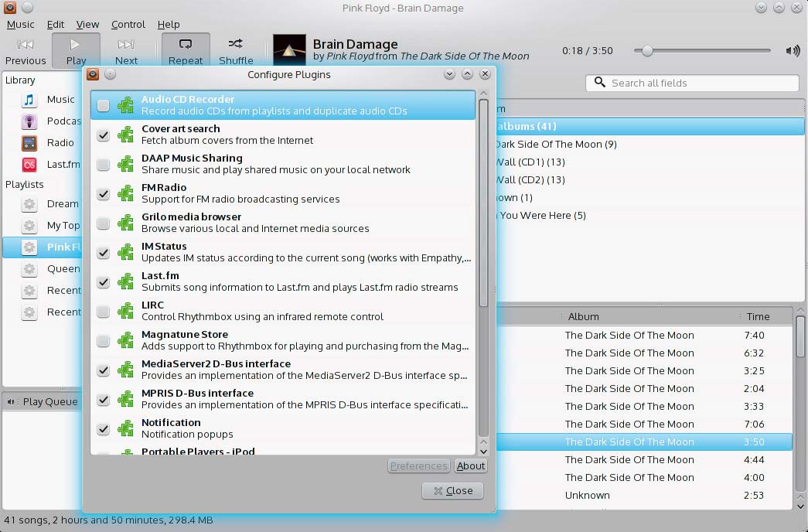Viewport: 808px width, 532px height.
Task: Click the Cover art search puzzle icon
Action: [x=125, y=135]
